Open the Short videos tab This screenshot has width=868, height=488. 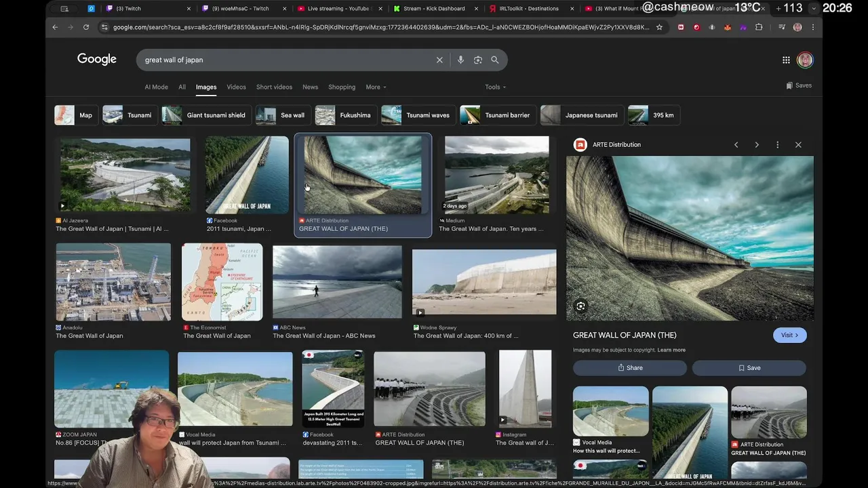274,87
